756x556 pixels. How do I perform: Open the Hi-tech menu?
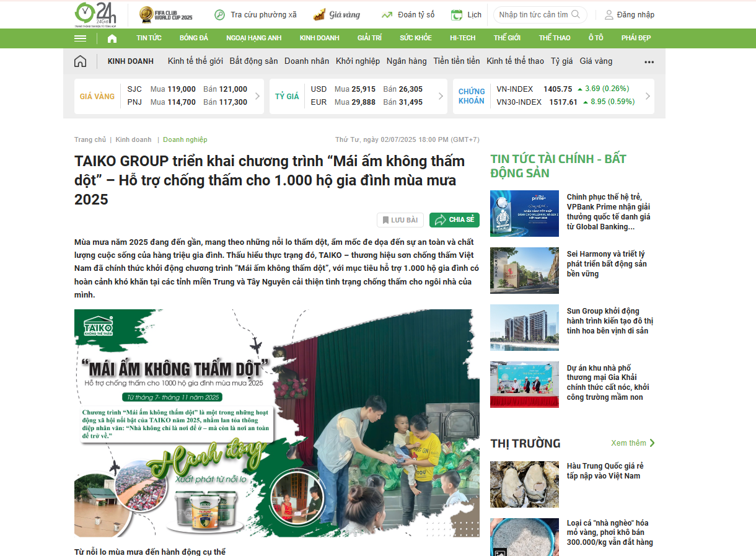tap(463, 38)
